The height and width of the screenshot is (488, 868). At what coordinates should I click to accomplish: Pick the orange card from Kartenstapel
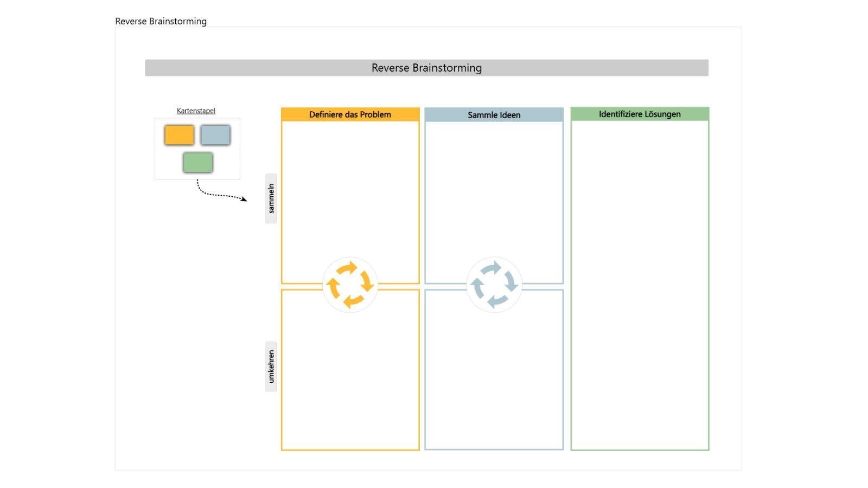[x=179, y=135]
